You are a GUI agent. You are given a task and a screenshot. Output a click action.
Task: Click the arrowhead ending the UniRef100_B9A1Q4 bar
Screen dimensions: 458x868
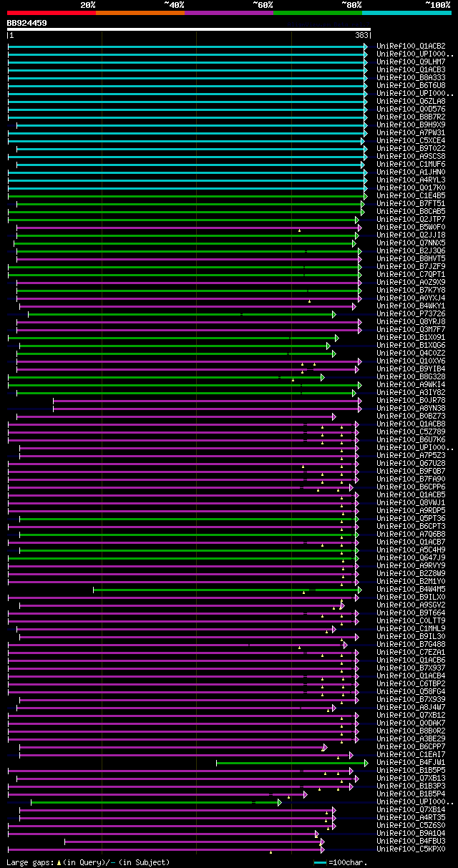(317, 834)
